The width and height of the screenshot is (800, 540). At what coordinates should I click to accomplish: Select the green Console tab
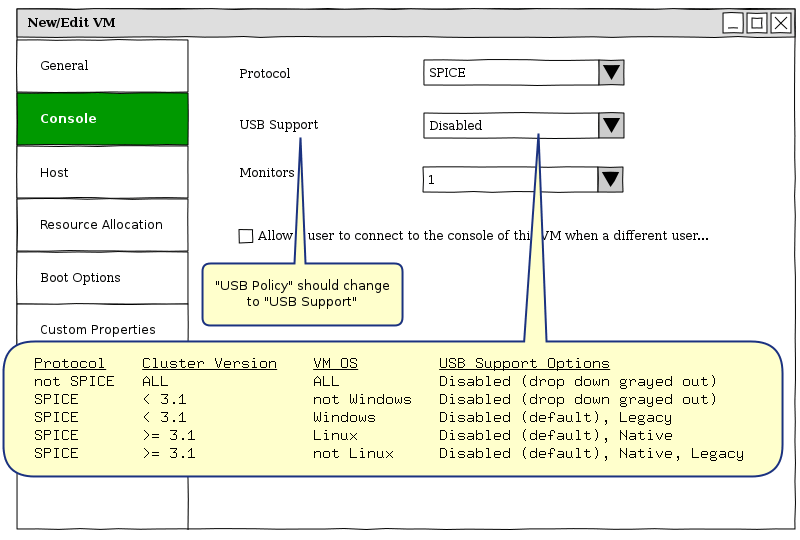(x=102, y=119)
